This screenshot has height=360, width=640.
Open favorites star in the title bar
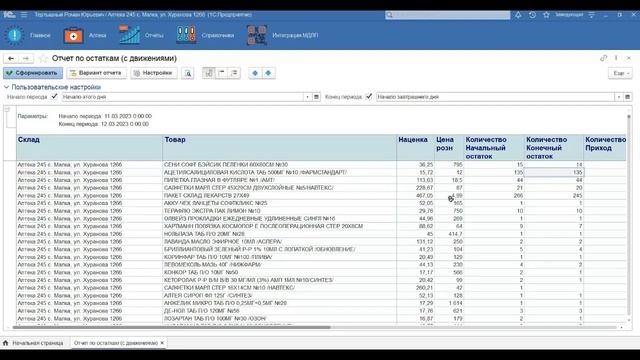tap(546, 15)
